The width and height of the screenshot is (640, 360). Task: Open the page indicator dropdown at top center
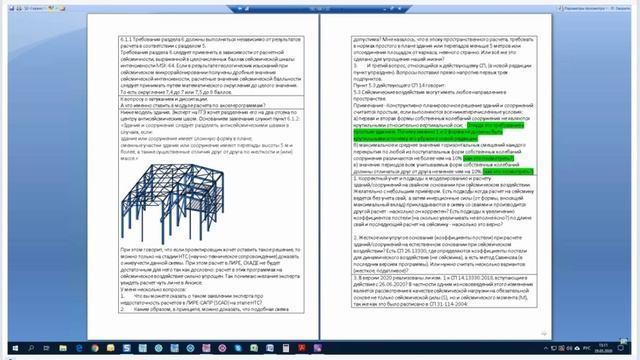[x=319, y=9]
